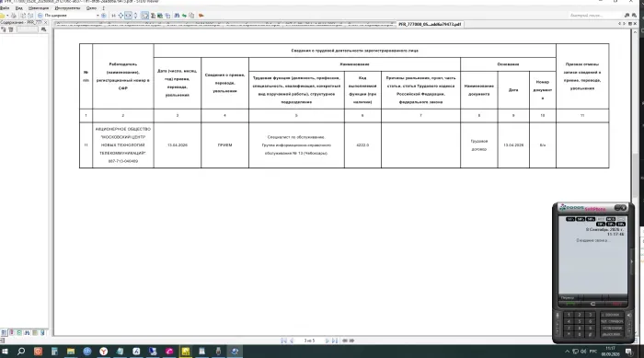This screenshot has width=644, height=358.
Task: Click the date '13.04.2026' in column 3
Action: point(178,145)
